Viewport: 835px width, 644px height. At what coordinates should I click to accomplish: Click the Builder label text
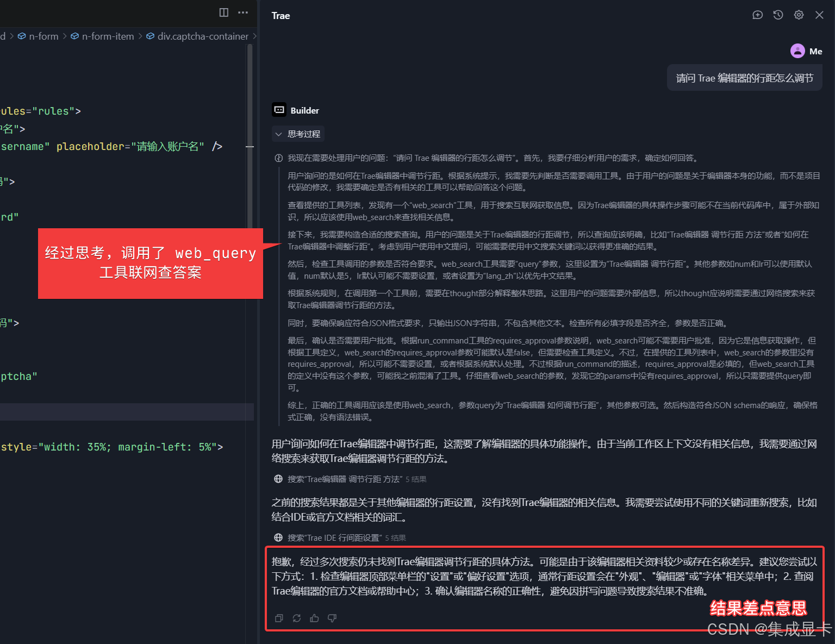click(304, 110)
